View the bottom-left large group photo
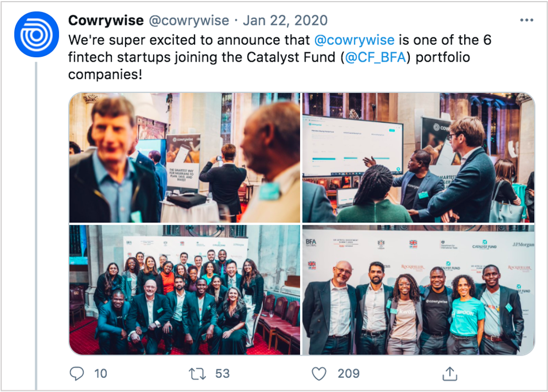 pyautogui.click(x=185, y=290)
